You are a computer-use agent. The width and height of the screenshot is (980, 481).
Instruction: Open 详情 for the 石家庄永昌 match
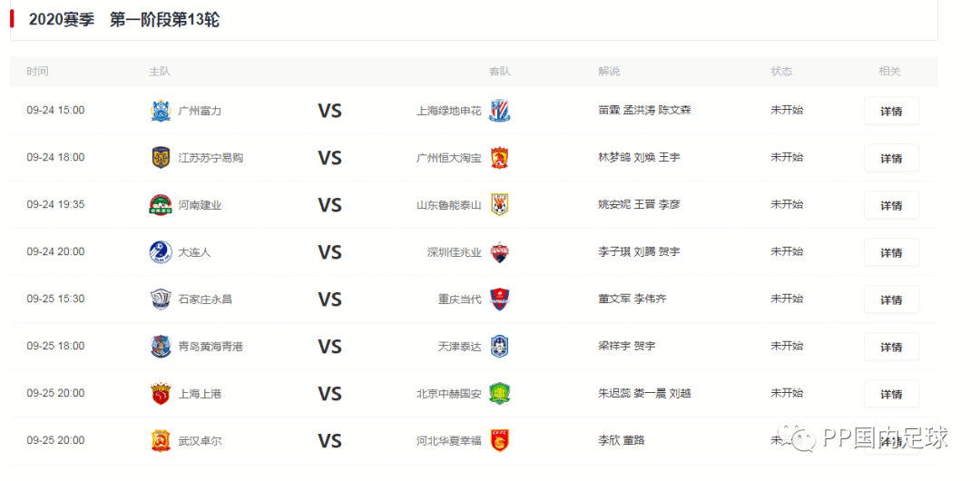[891, 300]
